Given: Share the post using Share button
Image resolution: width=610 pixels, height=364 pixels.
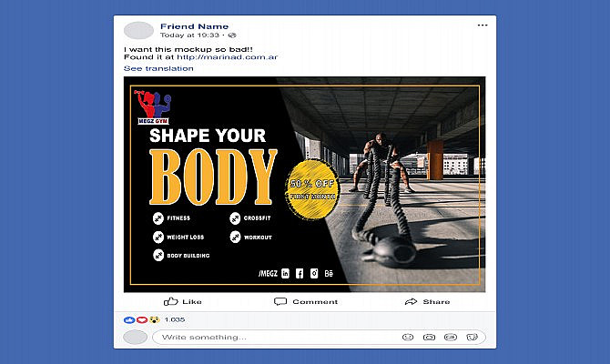Looking at the screenshot, I should [x=427, y=301].
